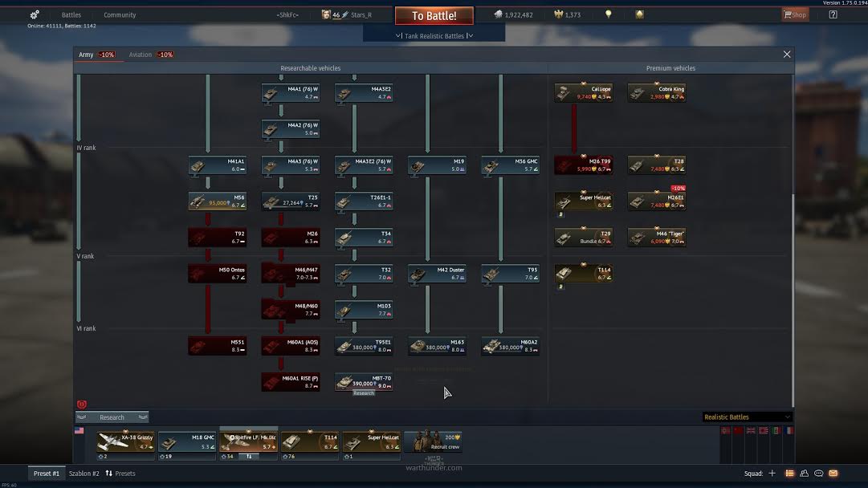Select the T26E1-1 tank card
868x488 pixels.
coord(364,201)
